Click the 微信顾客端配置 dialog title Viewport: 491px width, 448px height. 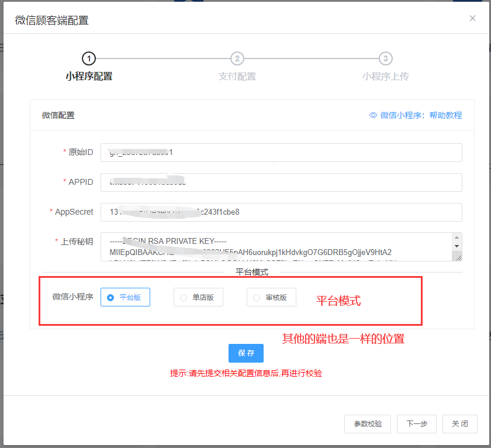click(51, 20)
